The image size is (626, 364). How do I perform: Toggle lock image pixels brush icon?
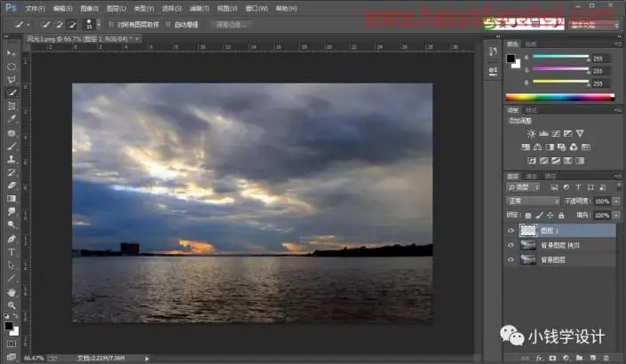click(x=539, y=216)
